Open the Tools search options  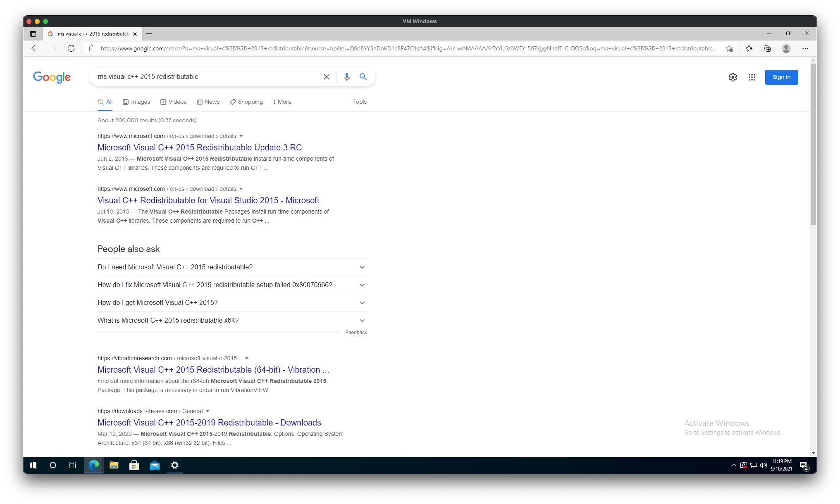tap(360, 102)
